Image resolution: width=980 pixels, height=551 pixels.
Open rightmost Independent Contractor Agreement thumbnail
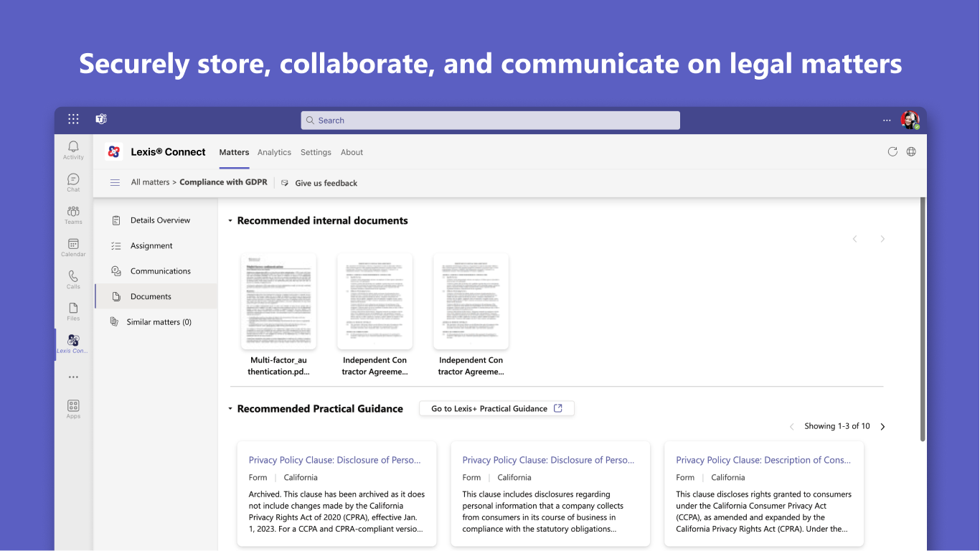pos(471,301)
